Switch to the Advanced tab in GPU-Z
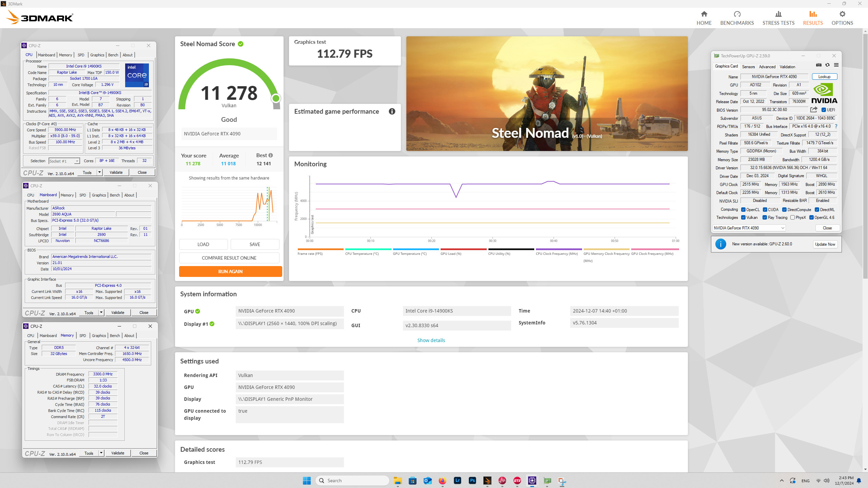 (x=767, y=67)
